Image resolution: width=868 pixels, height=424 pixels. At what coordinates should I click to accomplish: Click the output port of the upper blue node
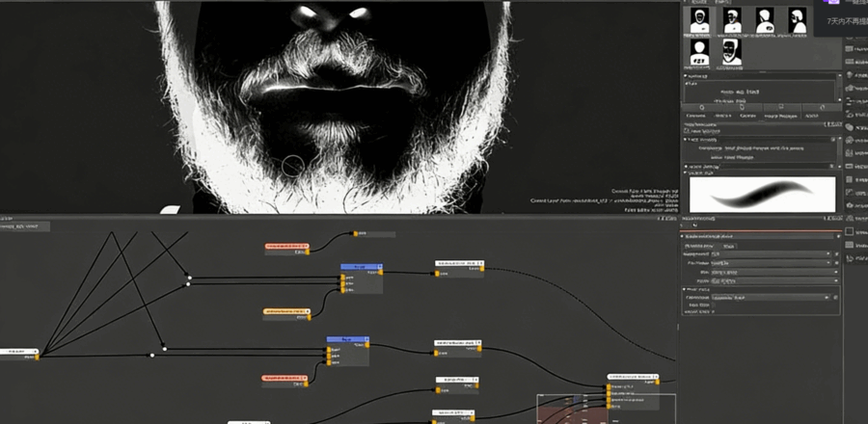[380, 272]
